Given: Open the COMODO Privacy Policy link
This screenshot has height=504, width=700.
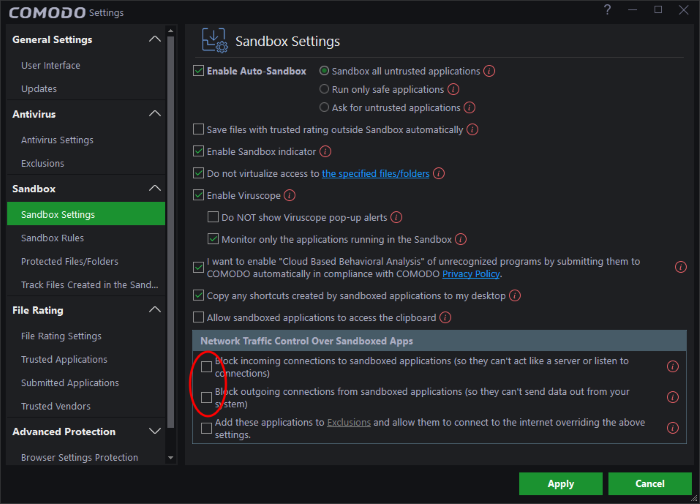Looking at the screenshot, I should click(x=471, y=274).
